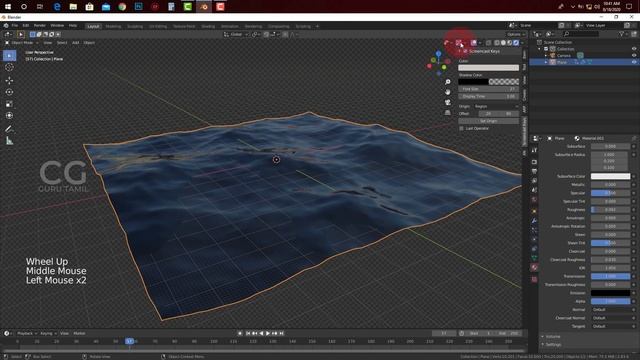Click the viewport zoom magnifier icon
The image size is (640, 360).
447,82
